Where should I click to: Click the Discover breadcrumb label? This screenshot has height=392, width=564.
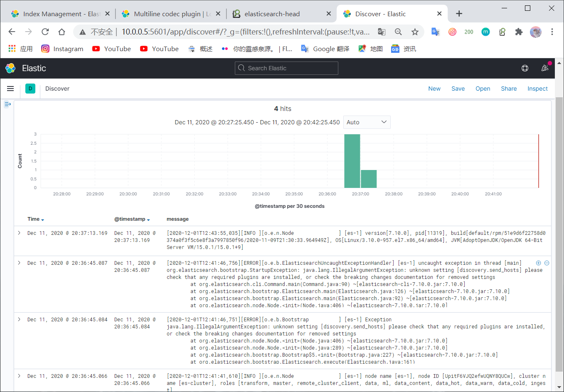(57, 89)
